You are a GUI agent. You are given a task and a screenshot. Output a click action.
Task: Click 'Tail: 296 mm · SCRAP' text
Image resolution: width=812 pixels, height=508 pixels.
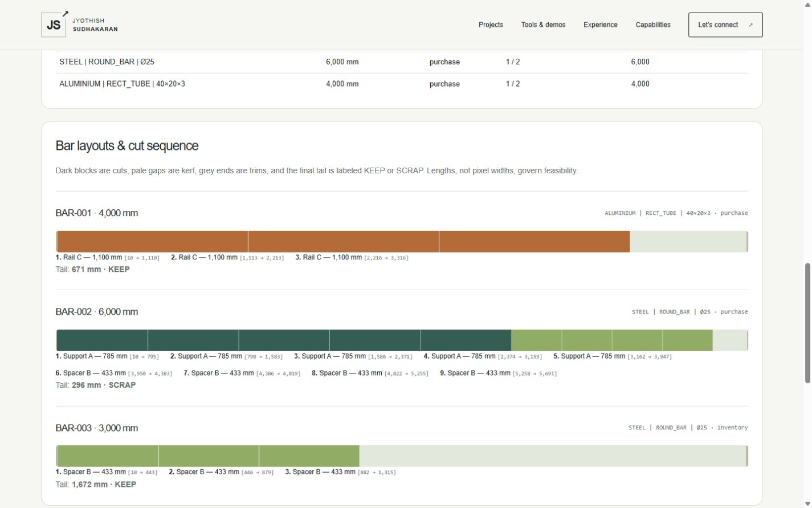pyautogui.click(x=96, y=385)
